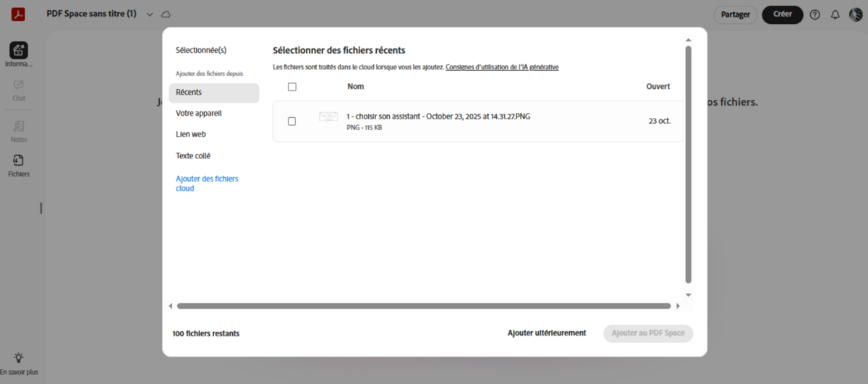Click Ajouter des fichiers cloud link
Image resolution: width=868 pixels, height=384 pixels.
tap(207, 183)
